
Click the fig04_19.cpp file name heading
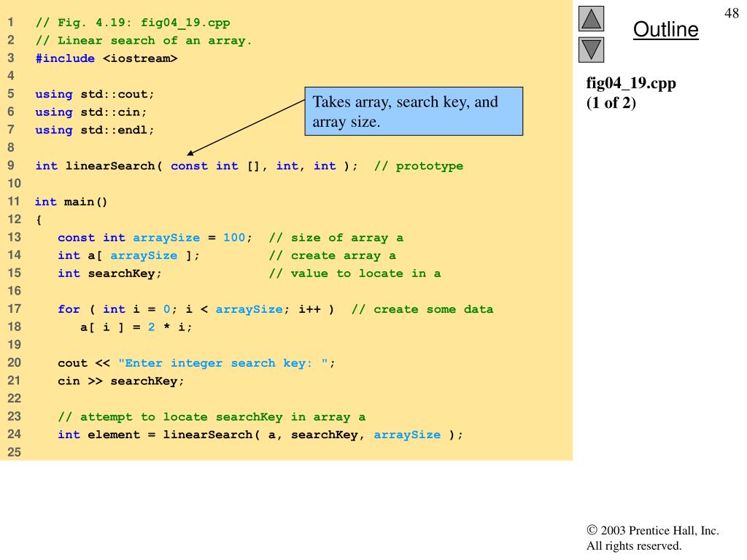(631, 83)
